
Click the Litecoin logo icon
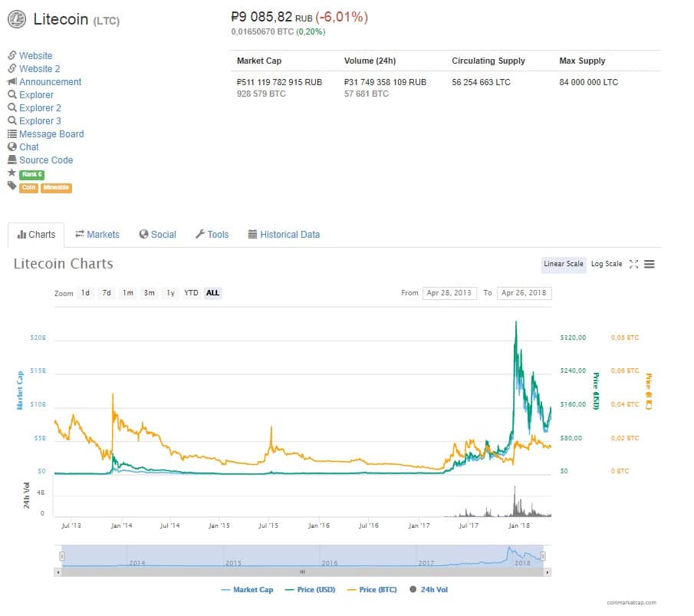pyautogui.click(x=17, y=19)
